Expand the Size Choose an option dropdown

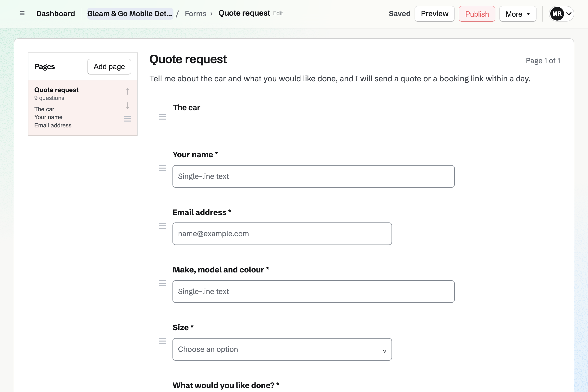pyautogui.click(x=282, y=349)
